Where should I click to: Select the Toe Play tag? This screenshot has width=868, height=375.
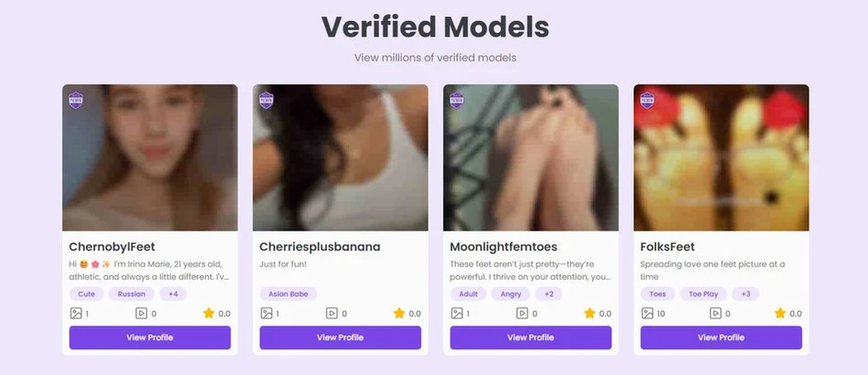[702, 294]
